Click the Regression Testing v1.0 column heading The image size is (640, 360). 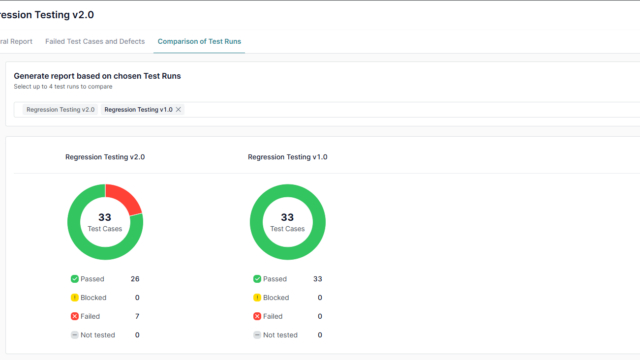point(287,157)
